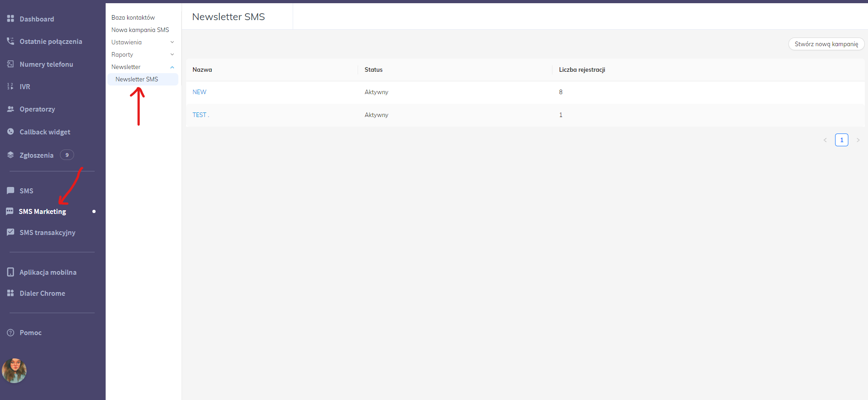Click the Dashboard grid icon
This screenshot has width=868, height=400.
[x=11, y=19]
